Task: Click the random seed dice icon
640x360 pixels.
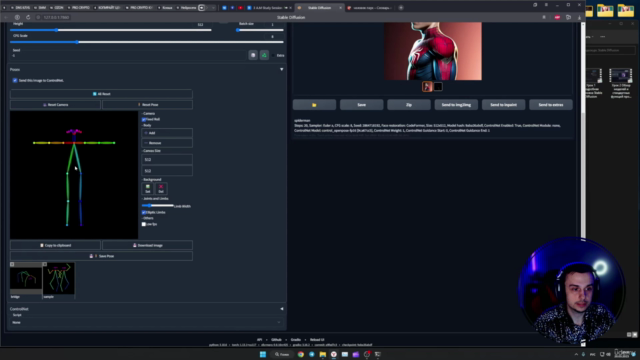Action: 253,55
